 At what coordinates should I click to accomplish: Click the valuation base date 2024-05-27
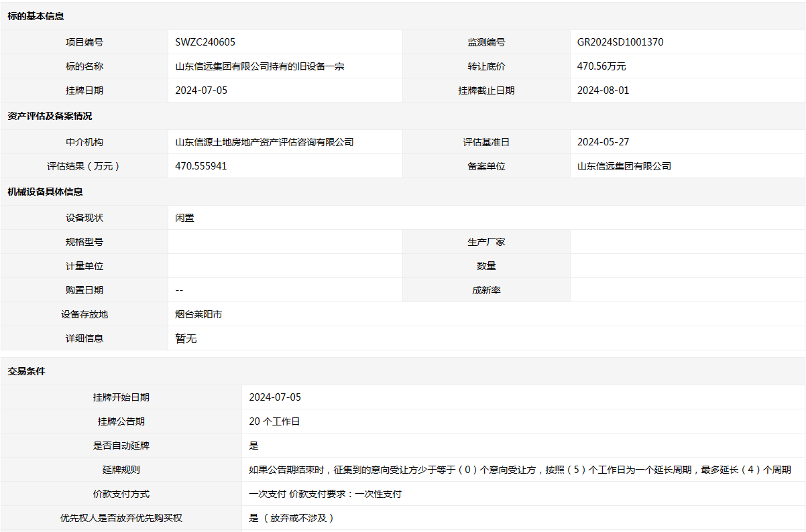[x=603, y=142]
